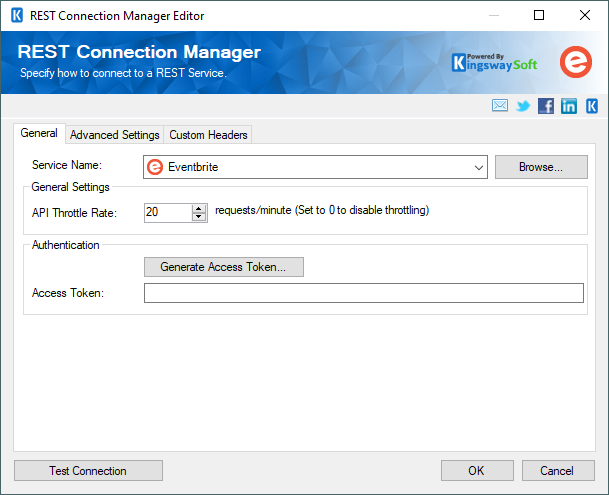609x495 pixels.
Task: Expand the Service Name dropdown arrow
Action: (x=478, y=167)
